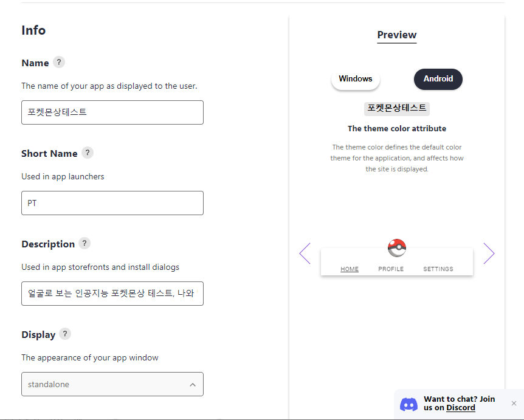524x420 pixels.
Task: Click the Pokeball app icon in preview
Action: (397, 248)
